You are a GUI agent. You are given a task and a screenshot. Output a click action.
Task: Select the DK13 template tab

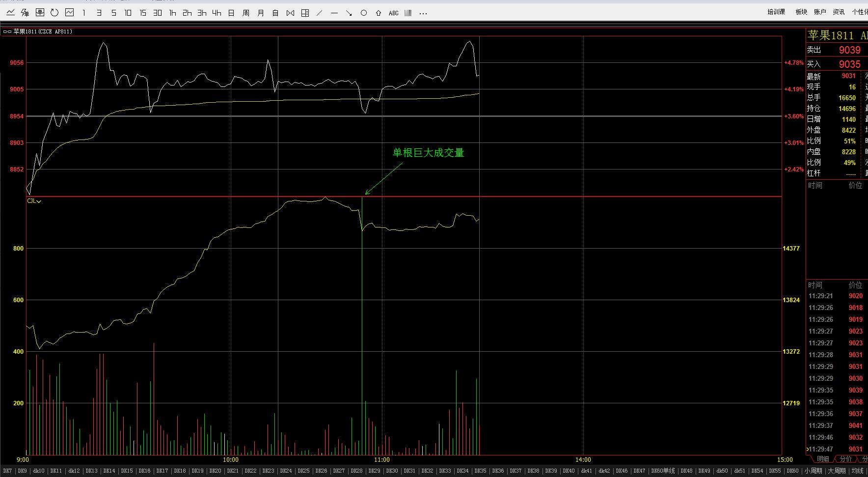(x=91, y=471)
